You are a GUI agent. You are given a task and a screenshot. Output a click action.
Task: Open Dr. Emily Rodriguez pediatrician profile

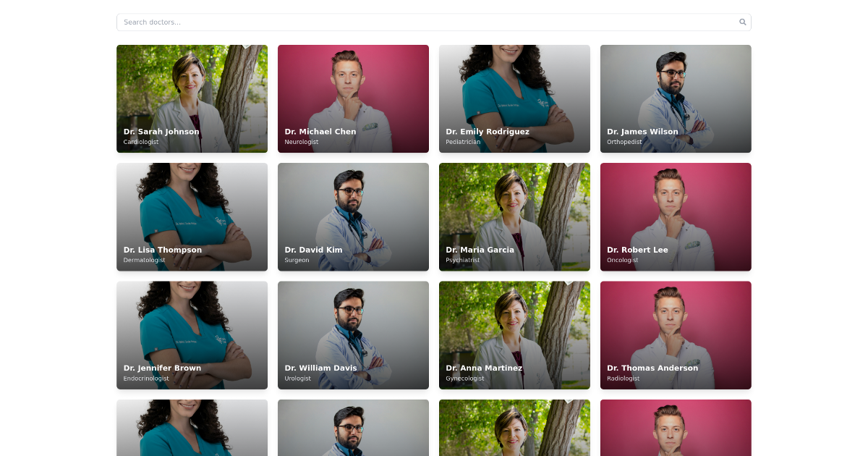(514, 98)
